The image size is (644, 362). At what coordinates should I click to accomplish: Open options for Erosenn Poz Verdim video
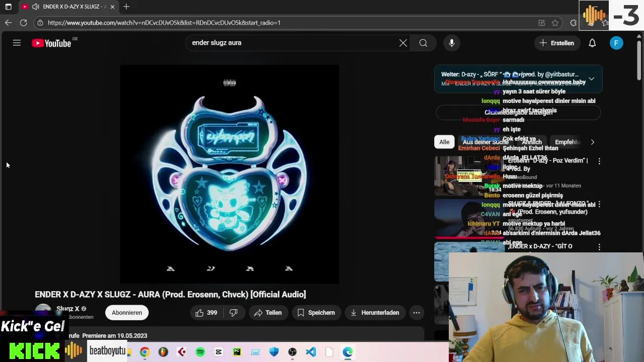tap(599, 161)
